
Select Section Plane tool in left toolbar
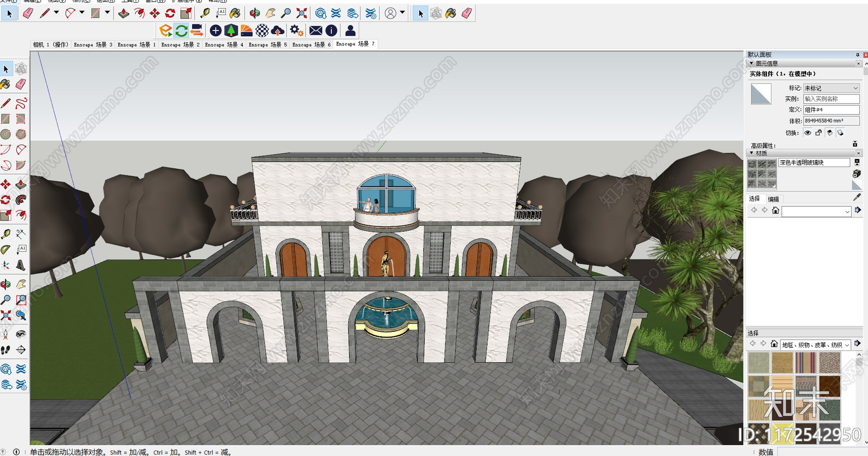pos(21,350)
